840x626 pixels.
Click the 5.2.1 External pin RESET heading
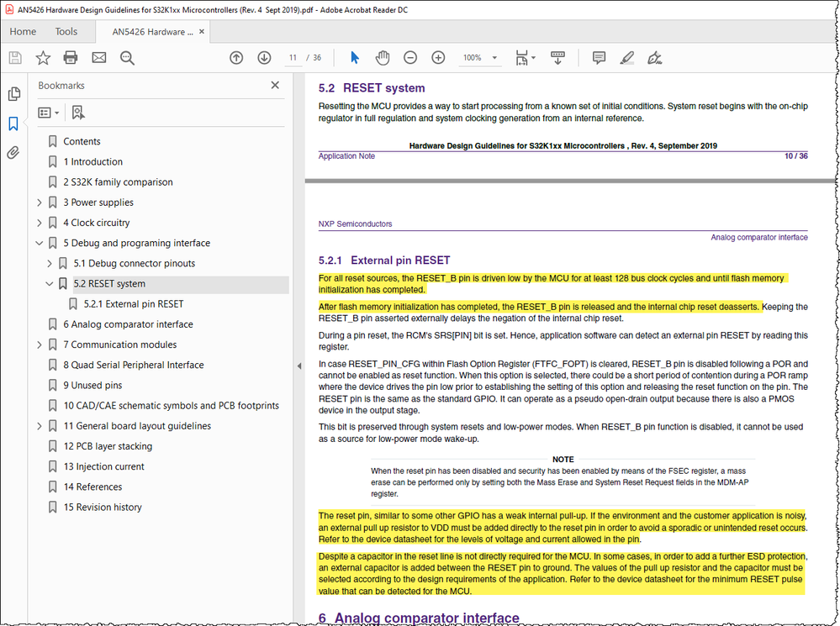[x=384, y=260]
